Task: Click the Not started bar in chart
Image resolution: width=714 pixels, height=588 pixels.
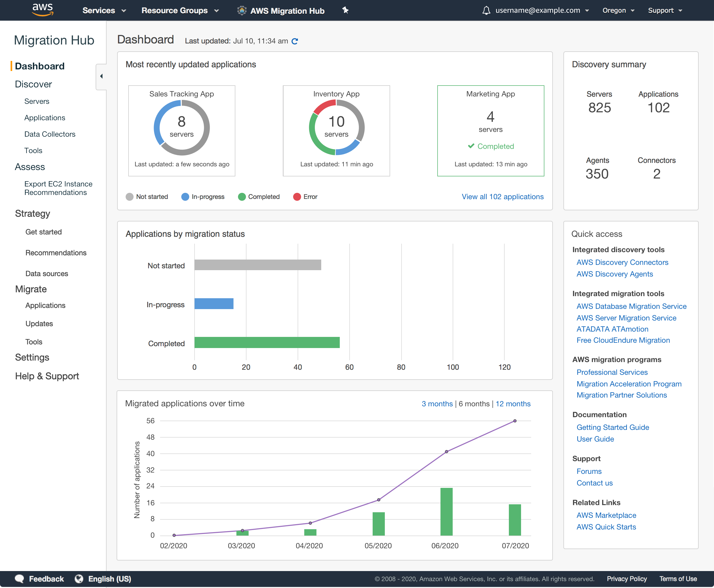Action: point(258,265)
